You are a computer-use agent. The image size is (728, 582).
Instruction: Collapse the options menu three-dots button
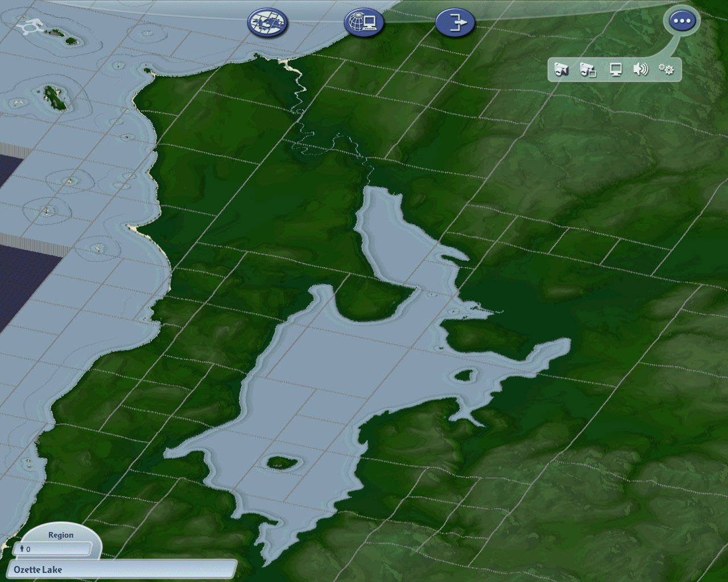point(681,22)
